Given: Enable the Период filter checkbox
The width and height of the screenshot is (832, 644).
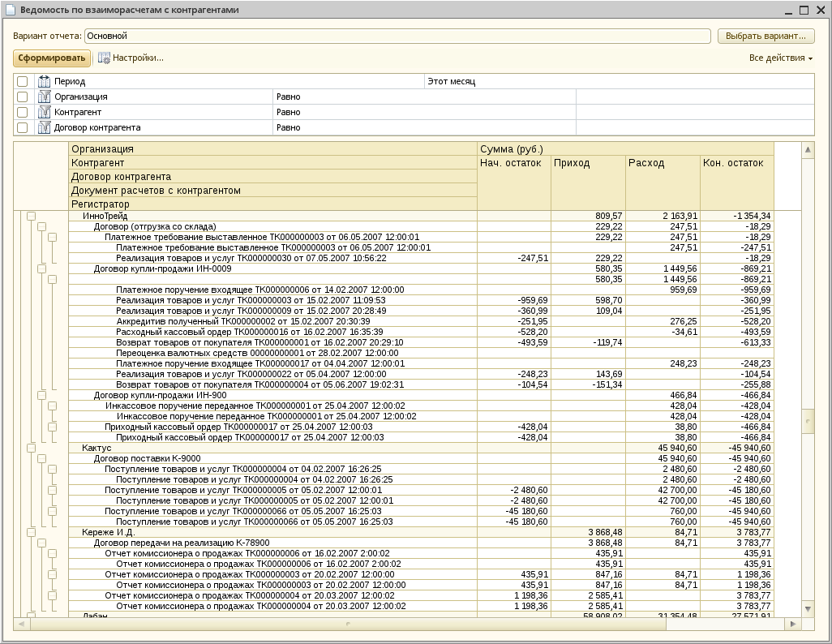Looking at the screenshot, I should pyautogui.click(x=23, y=81).
